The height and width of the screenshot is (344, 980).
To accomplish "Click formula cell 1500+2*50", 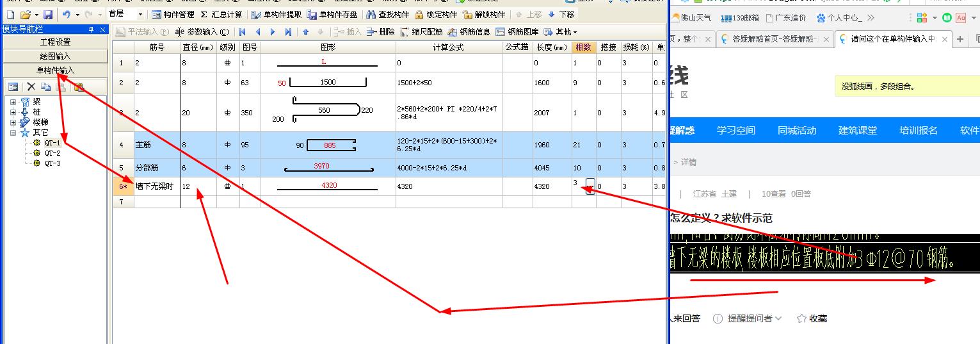I will [x=449, y=83].
